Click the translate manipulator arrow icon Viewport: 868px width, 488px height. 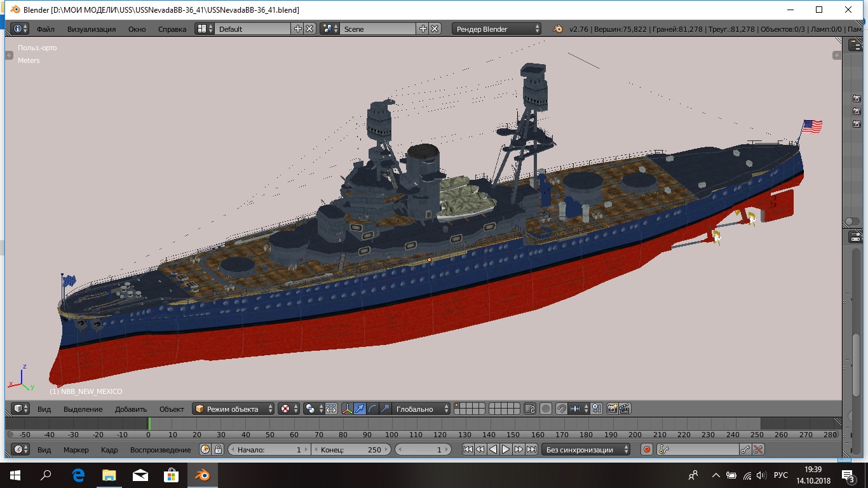(x=360, y=409)
